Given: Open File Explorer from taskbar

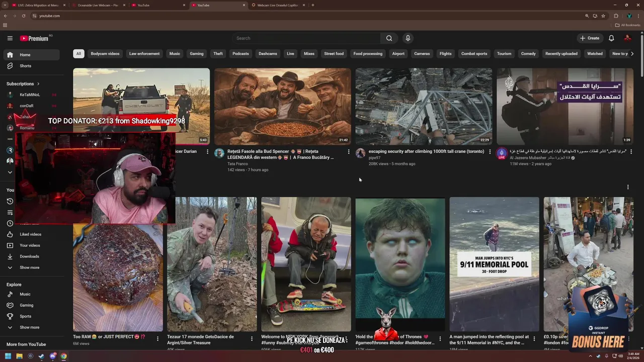Looking at the screenshot, I should [19, 356].
